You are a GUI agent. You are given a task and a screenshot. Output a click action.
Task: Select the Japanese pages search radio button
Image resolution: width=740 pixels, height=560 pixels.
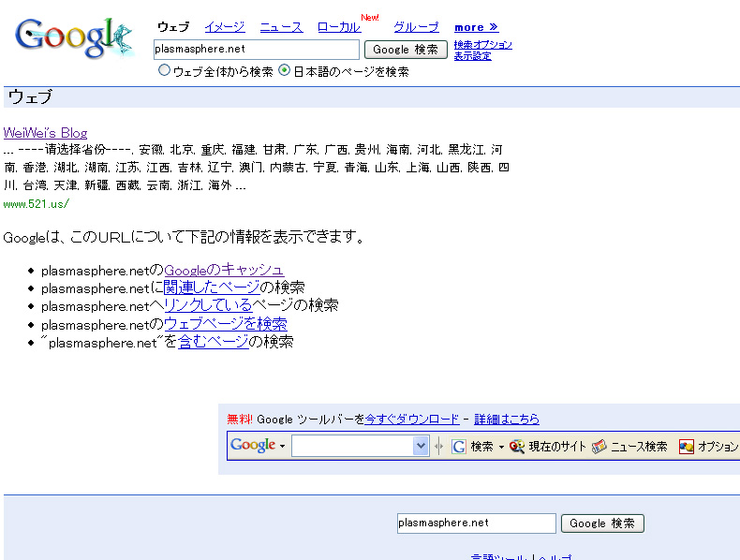[284, 70]
